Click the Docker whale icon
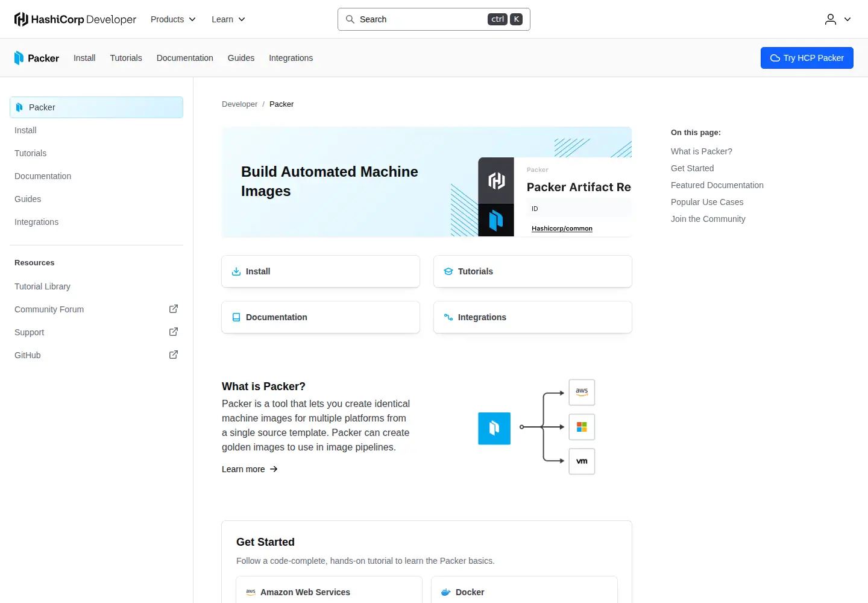The width and height of the screenshot is (868, 603). [x=446, y=592]
